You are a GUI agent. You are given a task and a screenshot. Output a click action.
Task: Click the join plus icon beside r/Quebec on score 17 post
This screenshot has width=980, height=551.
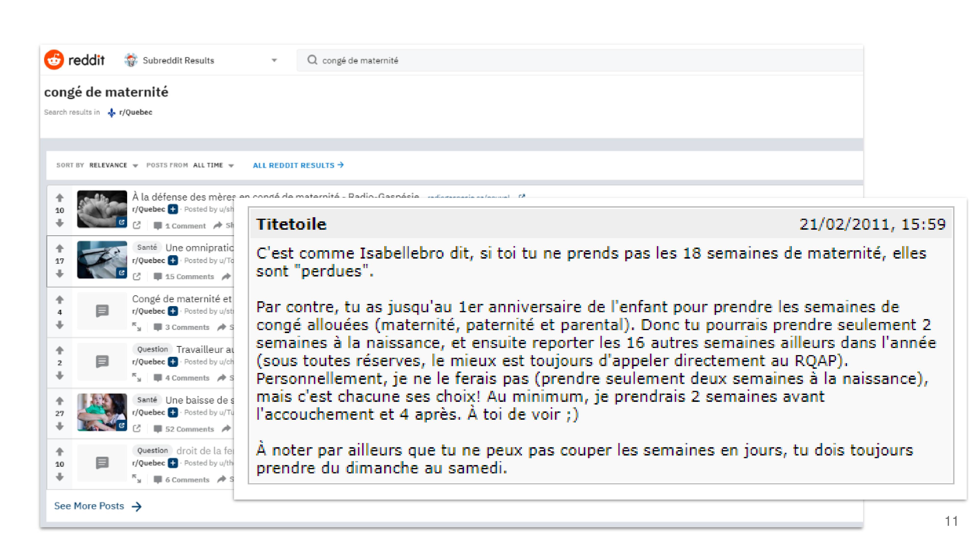click(173, 261)
